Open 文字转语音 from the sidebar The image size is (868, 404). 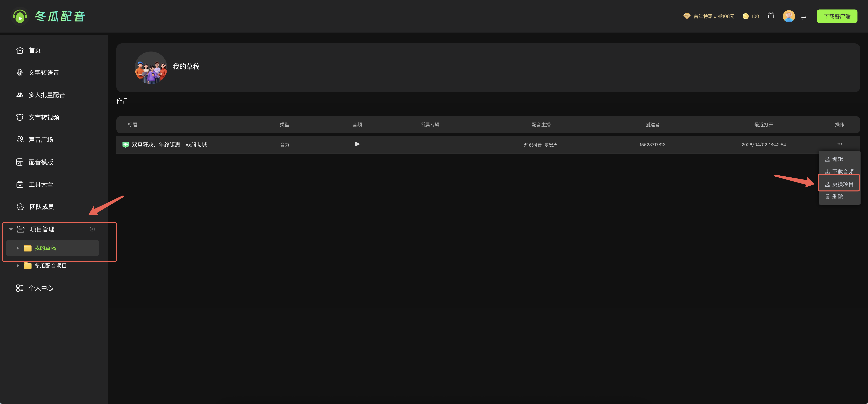click(x=43, y=73)
